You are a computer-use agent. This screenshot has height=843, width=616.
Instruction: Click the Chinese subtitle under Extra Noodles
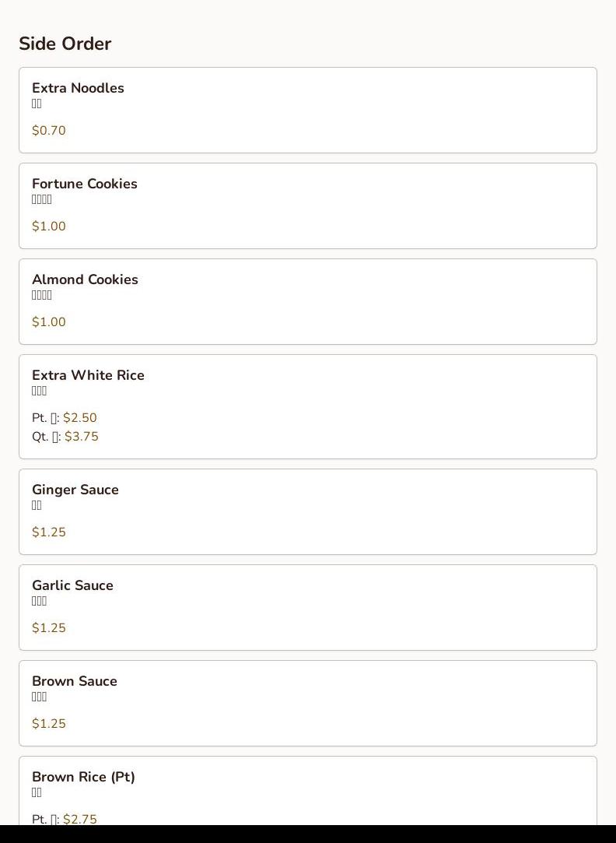click(37, 104)
